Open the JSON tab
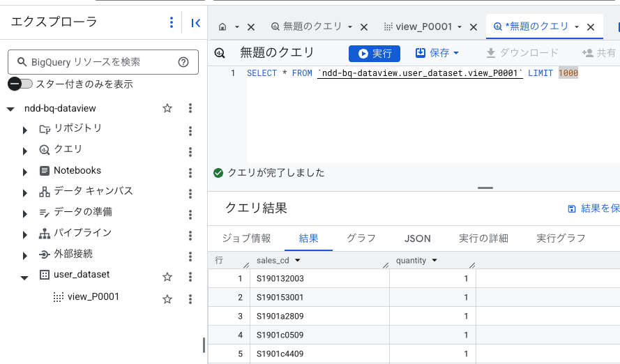The image size is (620, 364). [x=418, y=238]
